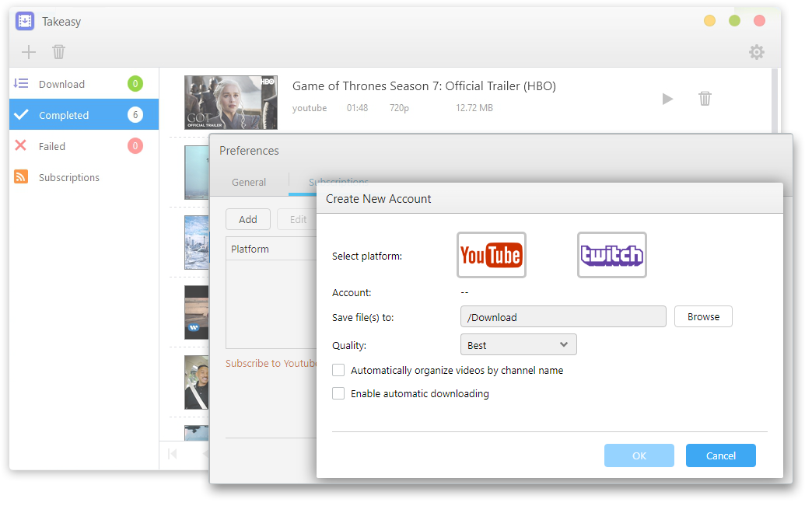Open the Failed downloads list

point(84,146)
